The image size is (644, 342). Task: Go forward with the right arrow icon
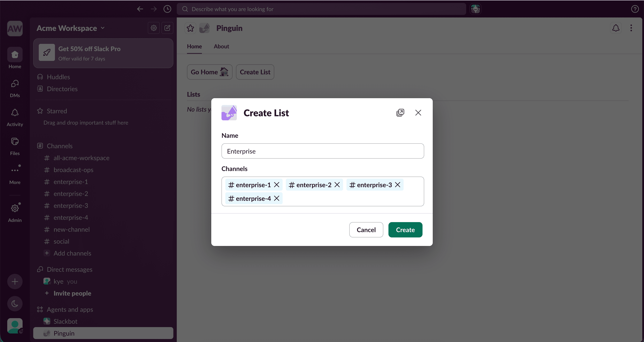(x=154, y=9)
